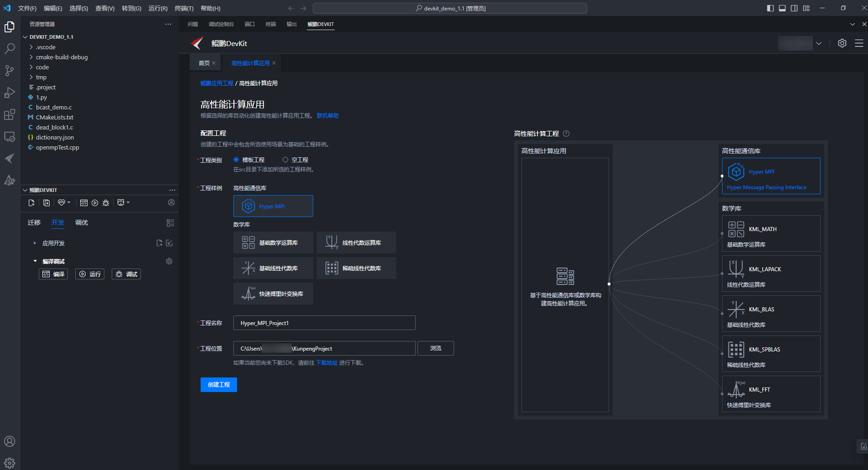Open DevKit settings gear in header

[842, 43]
